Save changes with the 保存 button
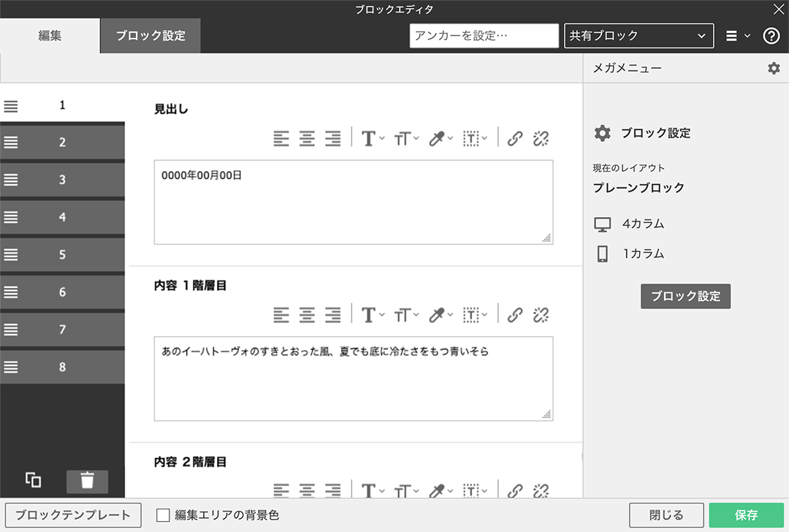 pos(746,515)
